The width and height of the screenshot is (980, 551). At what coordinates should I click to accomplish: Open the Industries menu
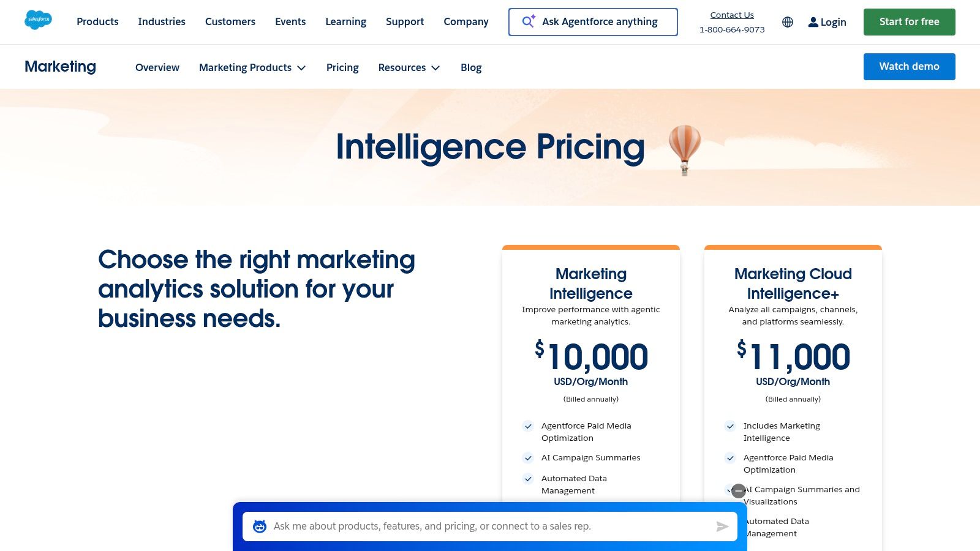[162, 21]
